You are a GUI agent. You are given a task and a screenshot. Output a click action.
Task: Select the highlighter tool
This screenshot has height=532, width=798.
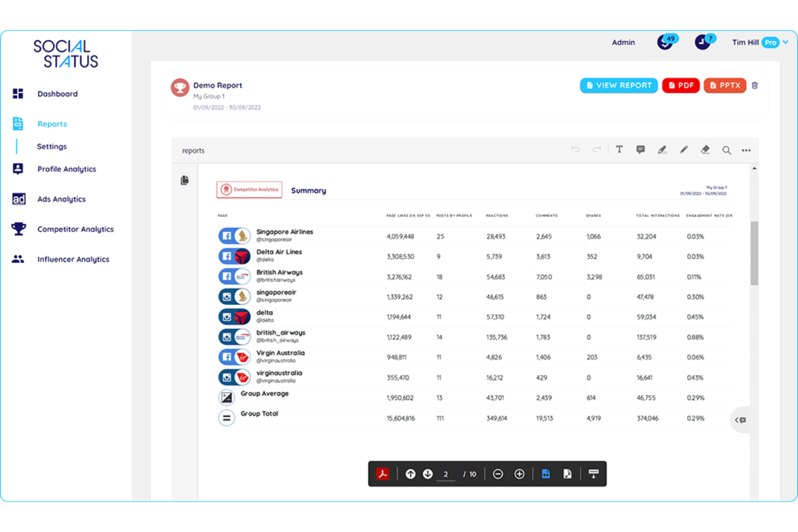point(662,150)
